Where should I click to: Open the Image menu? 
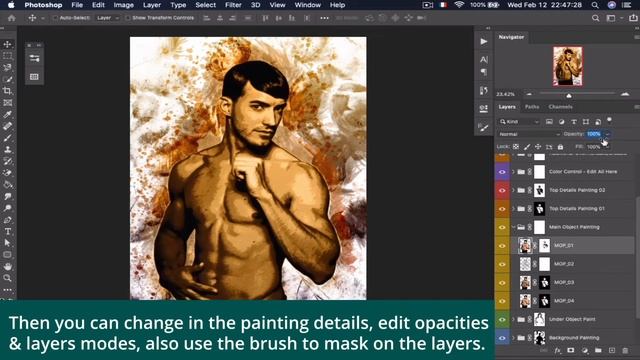click(123, 5)
